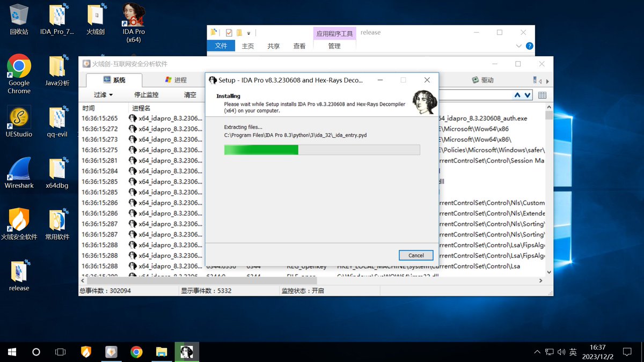Select the 16:36:15:281 event row
Viewport: 644px width, 362px height.
pos(142,160)
